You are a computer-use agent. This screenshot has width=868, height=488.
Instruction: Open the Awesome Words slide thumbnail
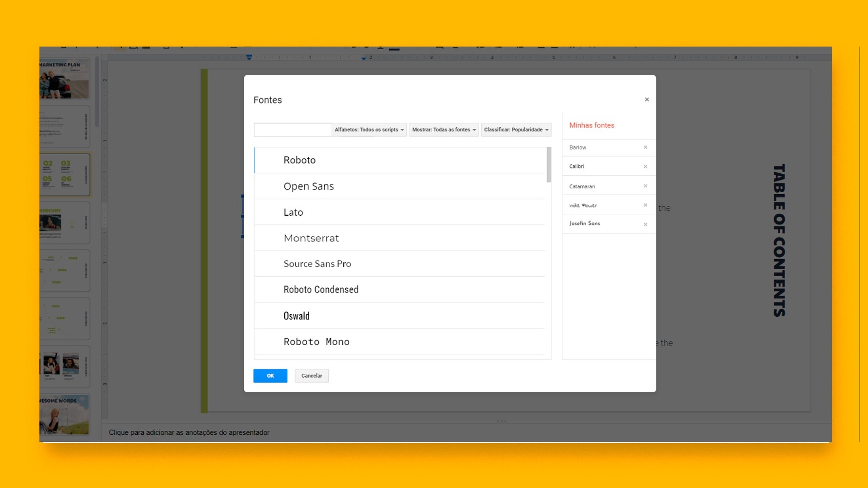[64, 415]
